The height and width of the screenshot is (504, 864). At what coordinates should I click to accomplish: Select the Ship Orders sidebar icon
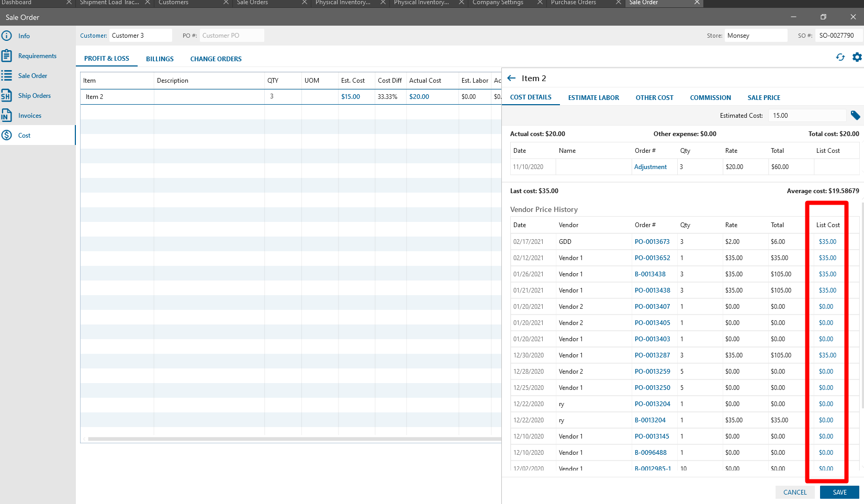[6, 96]
